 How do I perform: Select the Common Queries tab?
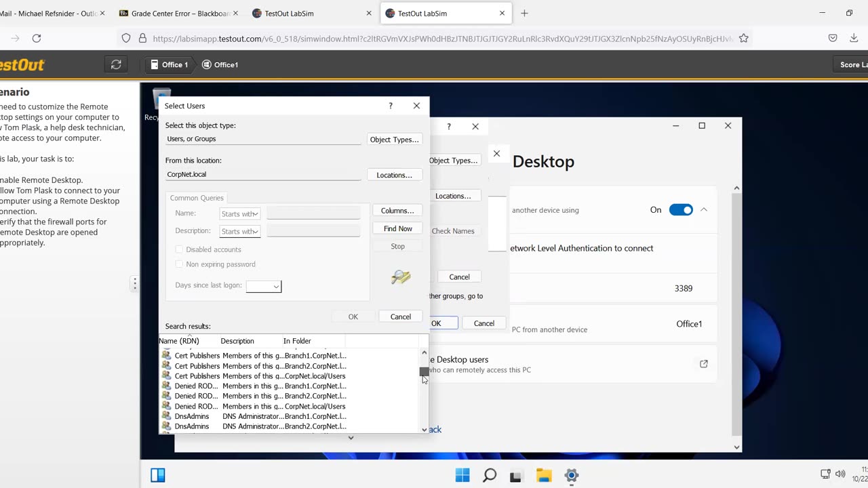pos(197,198)
